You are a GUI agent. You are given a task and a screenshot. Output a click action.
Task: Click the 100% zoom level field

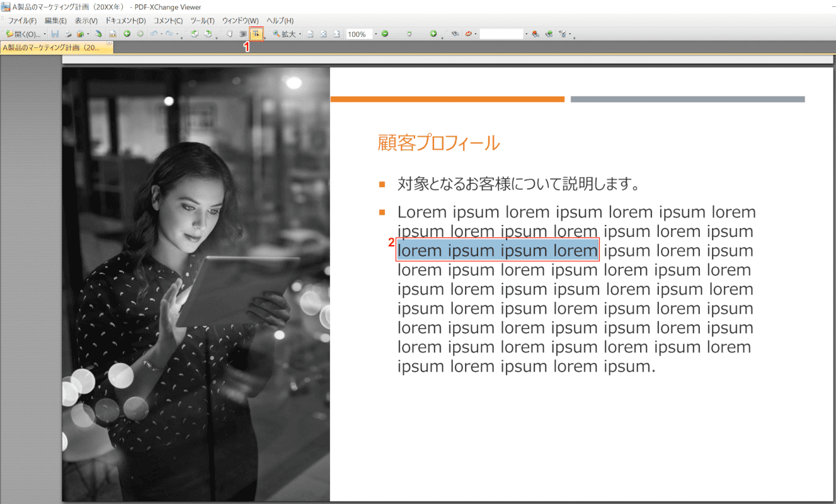pos(359,34)
